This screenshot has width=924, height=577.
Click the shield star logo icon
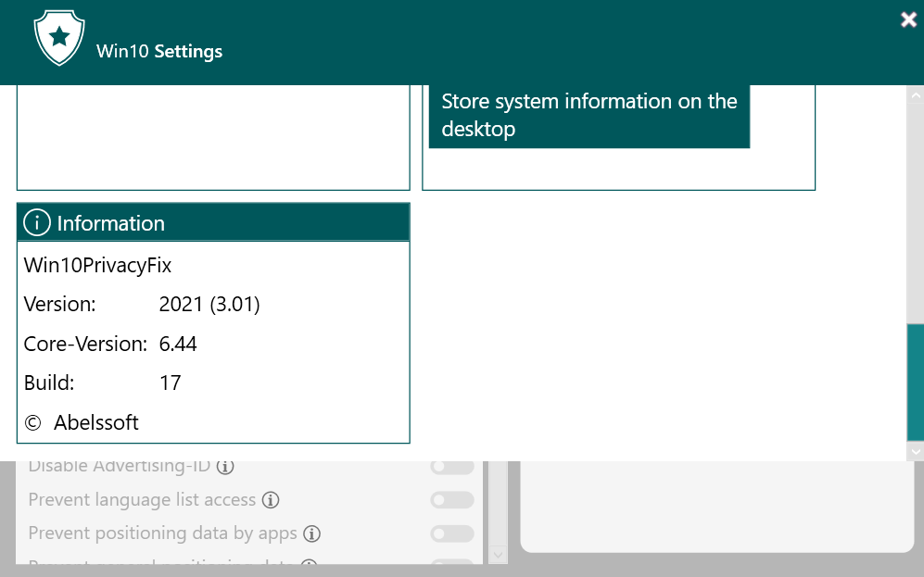point(59,38)
